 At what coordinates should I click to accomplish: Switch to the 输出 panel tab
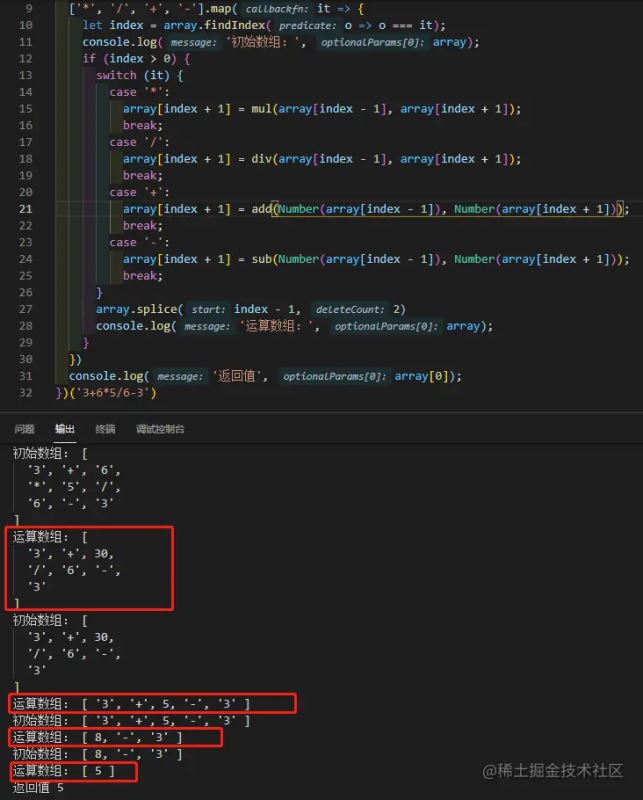(64, 429)
